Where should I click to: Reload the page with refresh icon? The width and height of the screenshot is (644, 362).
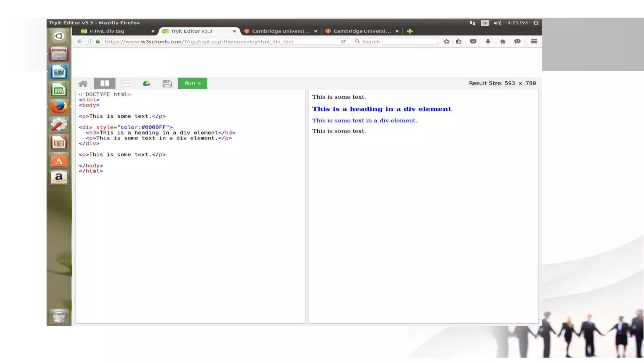tap(343, 41)
